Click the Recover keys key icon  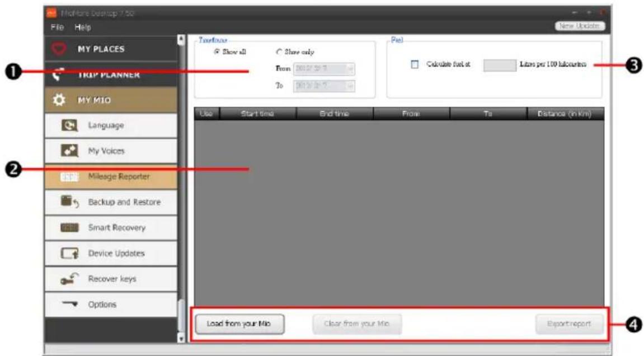point(69,279)
